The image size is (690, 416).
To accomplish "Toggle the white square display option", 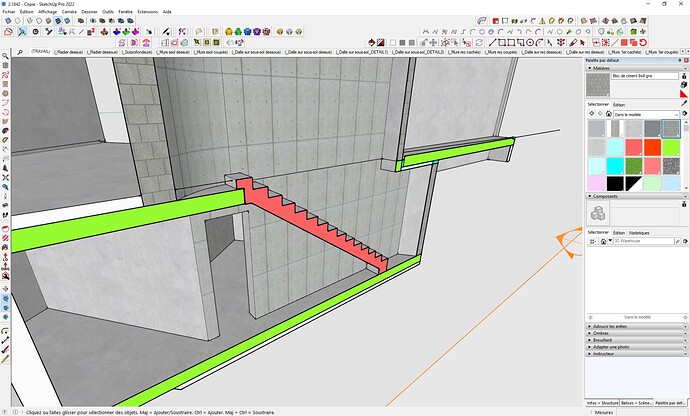I will (393, 43).
